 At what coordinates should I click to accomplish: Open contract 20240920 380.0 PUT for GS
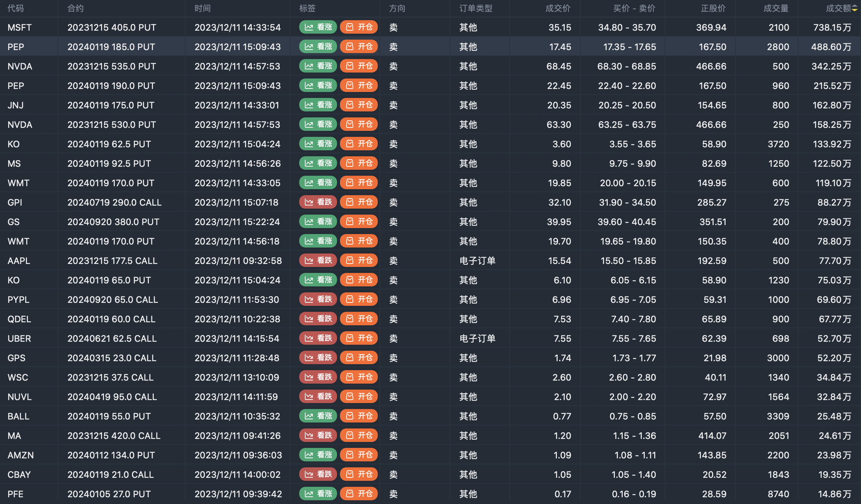[113, 222]
